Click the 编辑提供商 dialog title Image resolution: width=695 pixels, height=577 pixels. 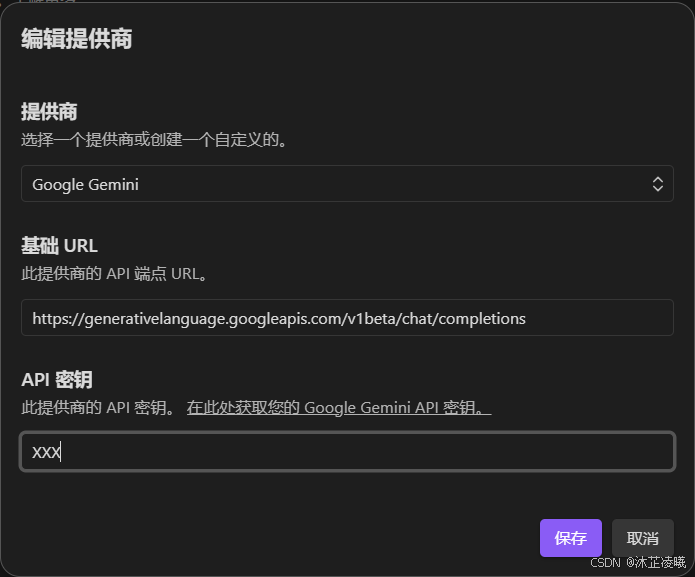click(77, 39)
